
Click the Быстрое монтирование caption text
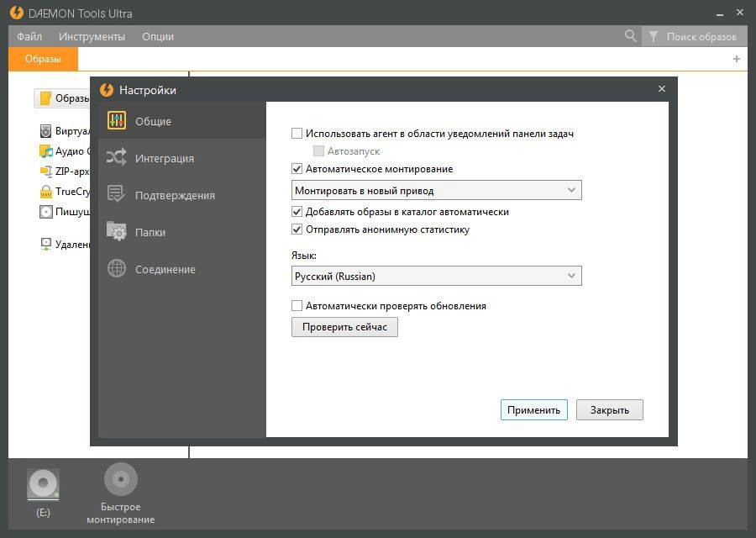point(120,513)
